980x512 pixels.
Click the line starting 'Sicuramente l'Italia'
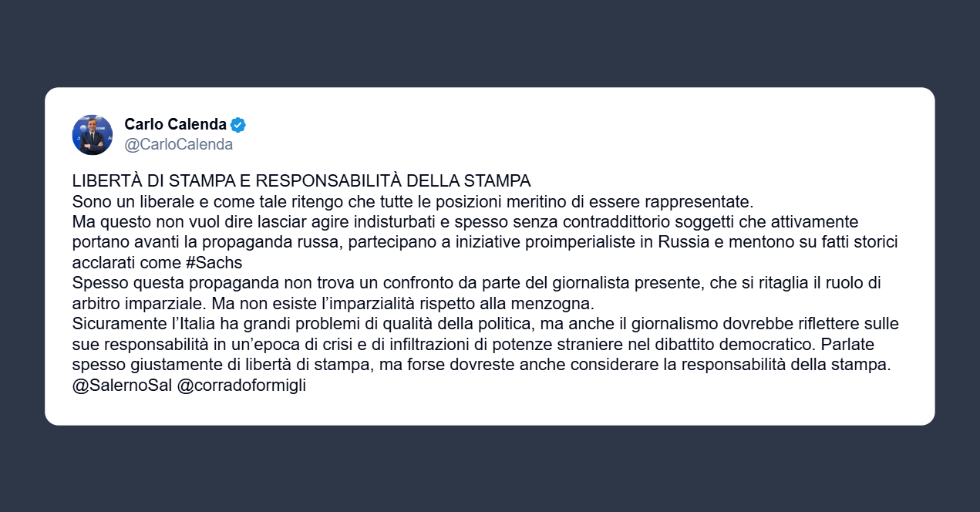tap(485, 323)
